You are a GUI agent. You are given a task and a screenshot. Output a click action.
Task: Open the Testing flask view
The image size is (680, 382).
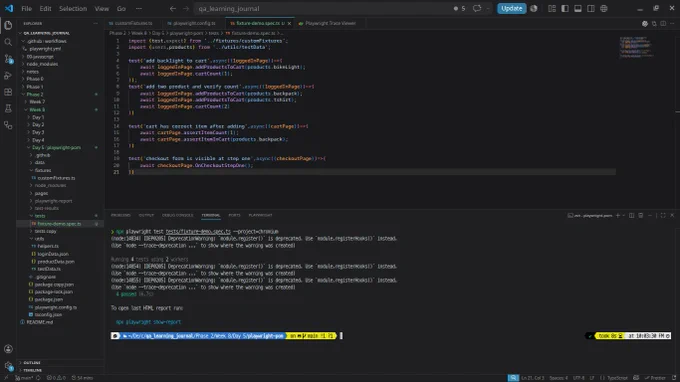[8, 108]
